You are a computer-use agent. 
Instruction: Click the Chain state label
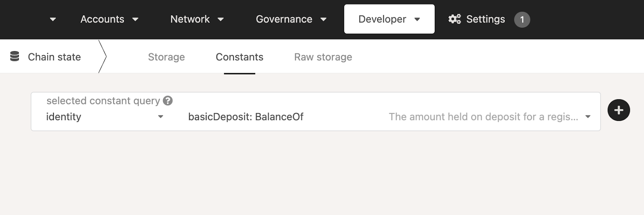pyautogui.click(x=54, y=57)
